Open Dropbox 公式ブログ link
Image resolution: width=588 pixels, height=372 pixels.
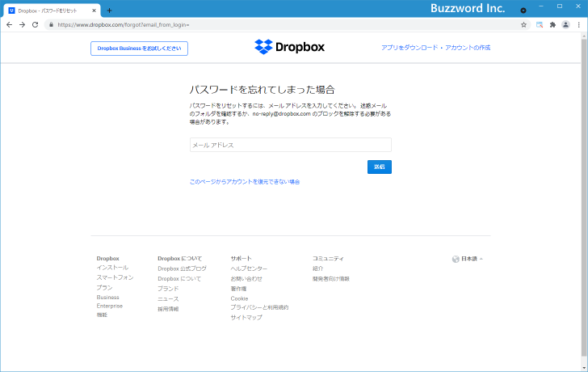click(182, 268)
